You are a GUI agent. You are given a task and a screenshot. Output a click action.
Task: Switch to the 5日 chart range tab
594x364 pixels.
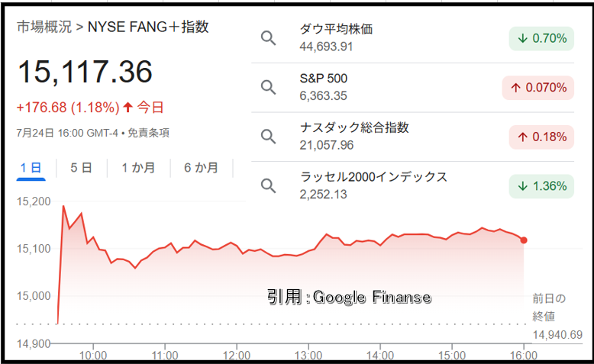point(81,168)
